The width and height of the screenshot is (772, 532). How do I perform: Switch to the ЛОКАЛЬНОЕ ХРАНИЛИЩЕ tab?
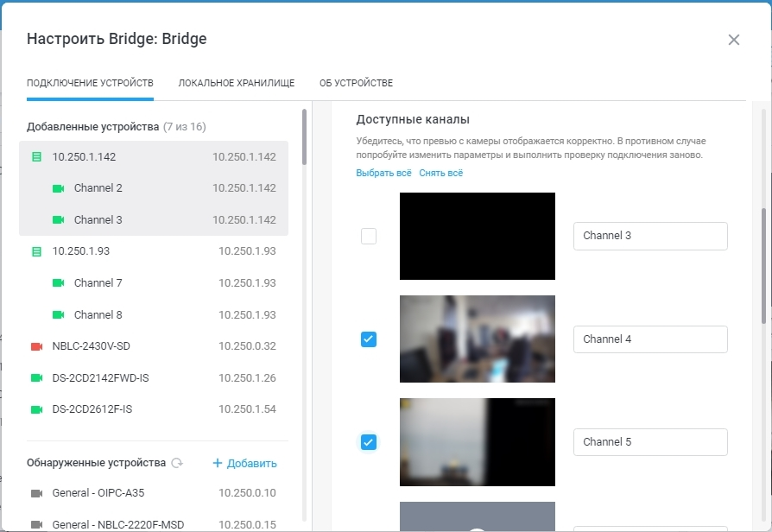pyautogui.click(x=237, y=83)
